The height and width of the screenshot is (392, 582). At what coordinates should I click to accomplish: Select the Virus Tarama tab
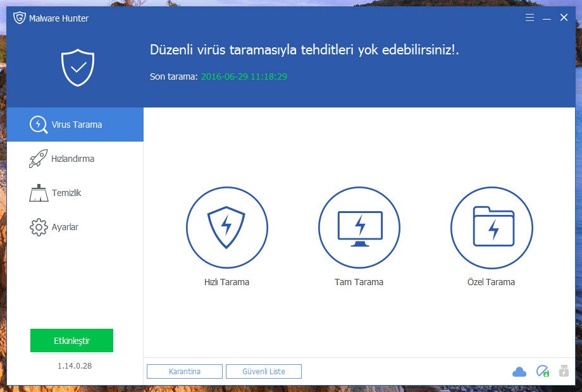point(75,125)
